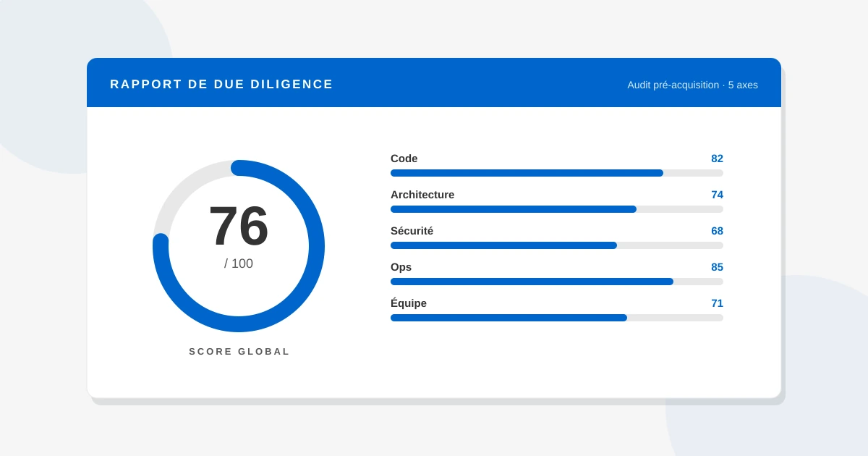868x456 pixels.
Task: Click the Code score value '82'
Action: (x=717, y=159)
